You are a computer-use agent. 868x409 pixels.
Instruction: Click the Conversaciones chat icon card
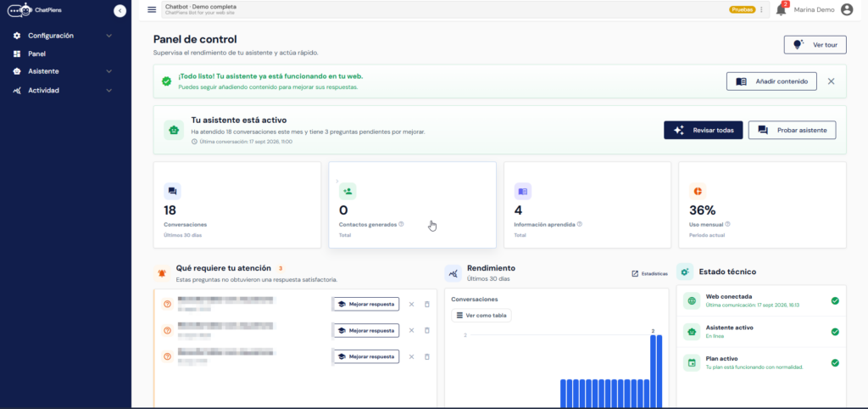172,191
